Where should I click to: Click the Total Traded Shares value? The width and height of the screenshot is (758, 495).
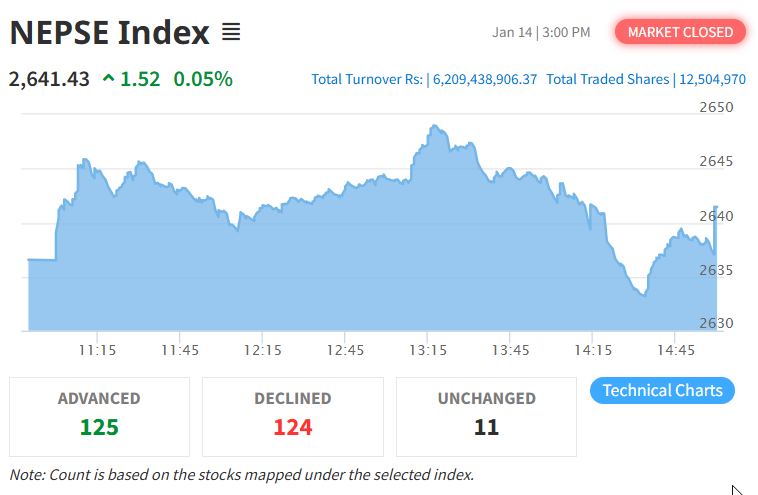[x=712, y=79]
